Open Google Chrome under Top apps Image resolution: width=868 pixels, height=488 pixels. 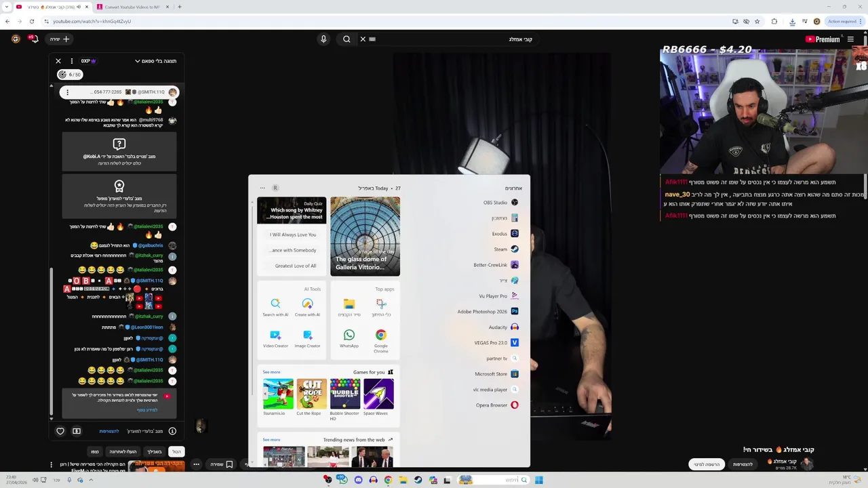pos(381,340)
